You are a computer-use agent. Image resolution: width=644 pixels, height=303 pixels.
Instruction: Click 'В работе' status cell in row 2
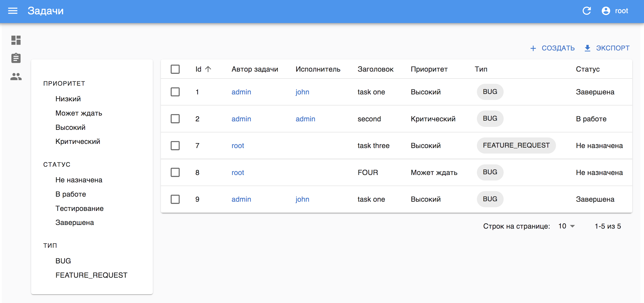coord(591,119)
